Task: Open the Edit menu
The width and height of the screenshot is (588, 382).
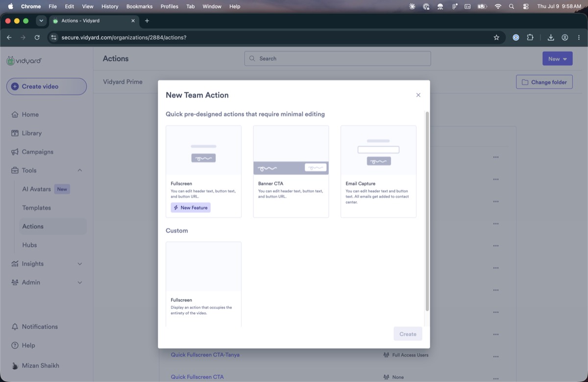Action: 69,6
